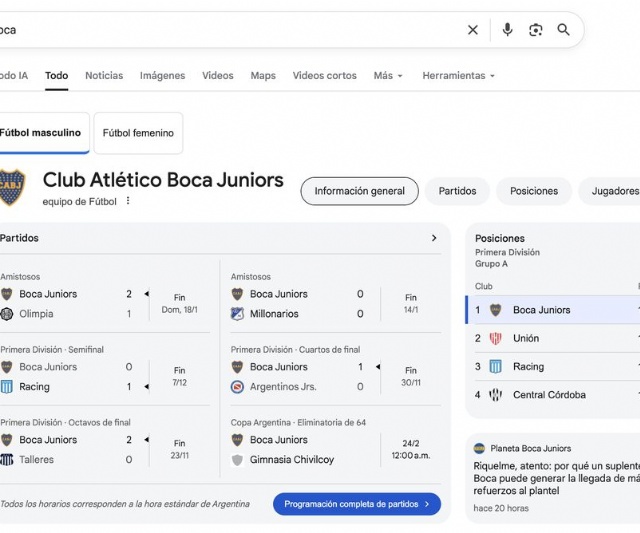The width and height of the screenshot is (640, 533).
Task: Select the Fútbol femenino toggle
Action: pos(138,133)
